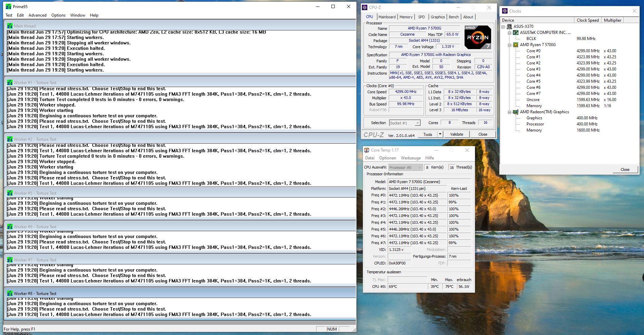
Task: Open the Prozessor #0 dropdown in Core Temp
Action: (420, 167)
